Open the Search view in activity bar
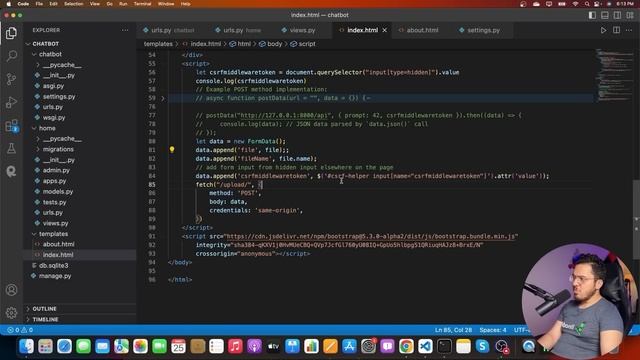Screen dimensions: 640x360 11,56
